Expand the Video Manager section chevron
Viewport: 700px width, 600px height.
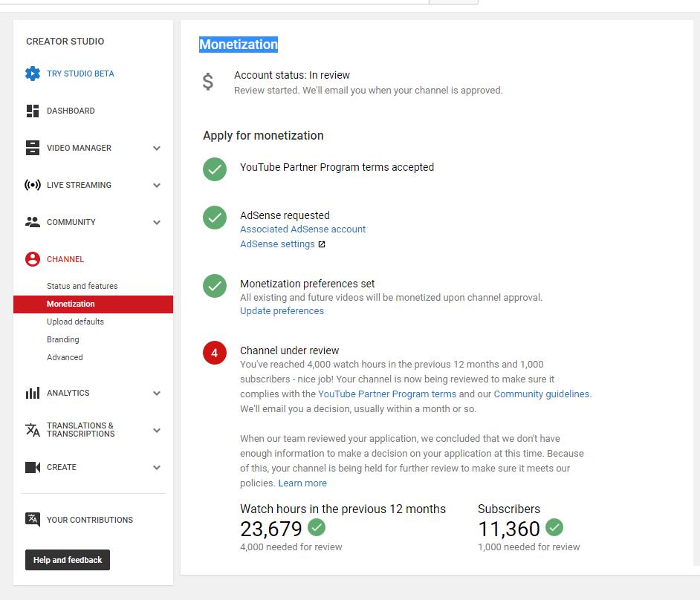coord(157,148)
